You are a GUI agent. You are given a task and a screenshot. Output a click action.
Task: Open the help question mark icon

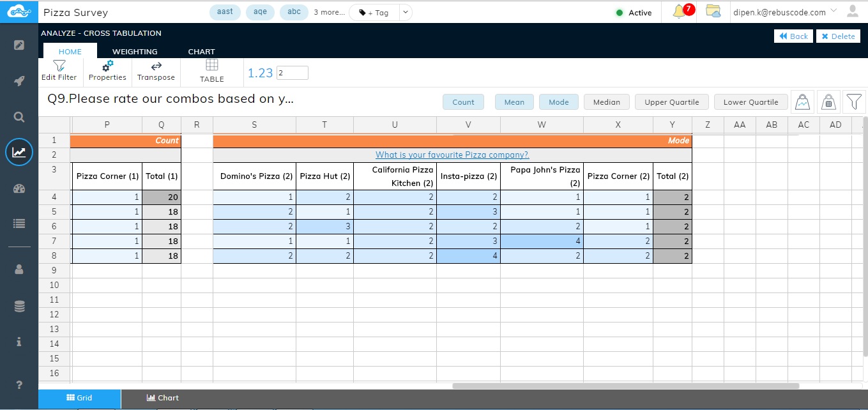point(19,384)
